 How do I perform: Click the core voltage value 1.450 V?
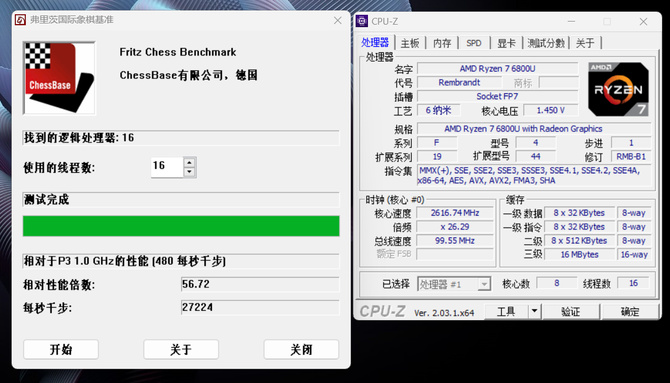pos(551,110)
